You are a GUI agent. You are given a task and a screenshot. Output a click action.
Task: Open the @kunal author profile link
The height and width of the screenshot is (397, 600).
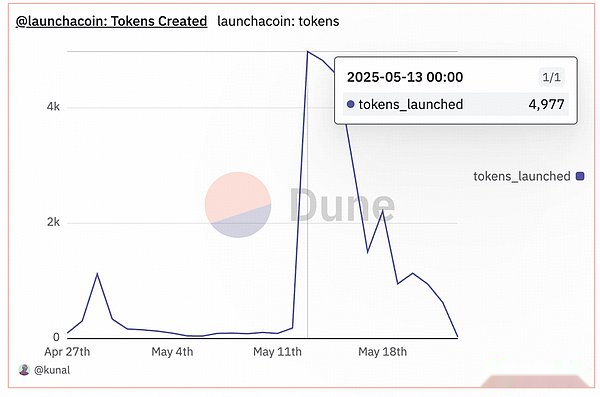tap(52, 370)
